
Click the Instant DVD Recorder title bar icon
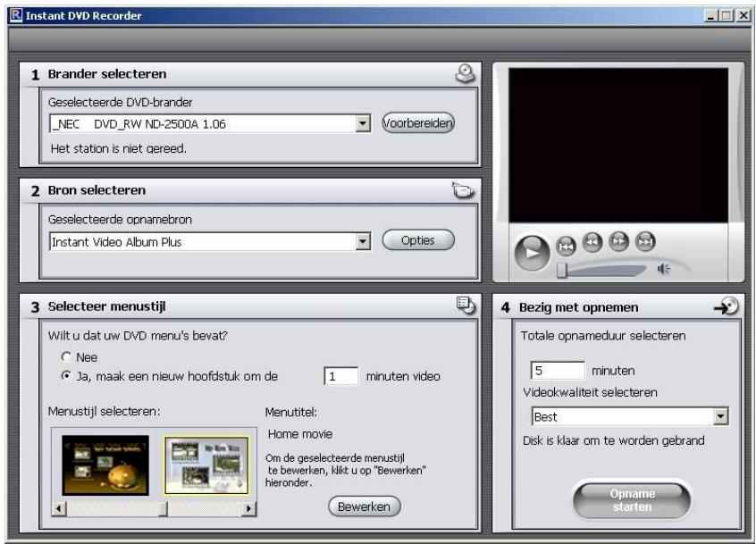pyautogui.click(x=16, y=15)
